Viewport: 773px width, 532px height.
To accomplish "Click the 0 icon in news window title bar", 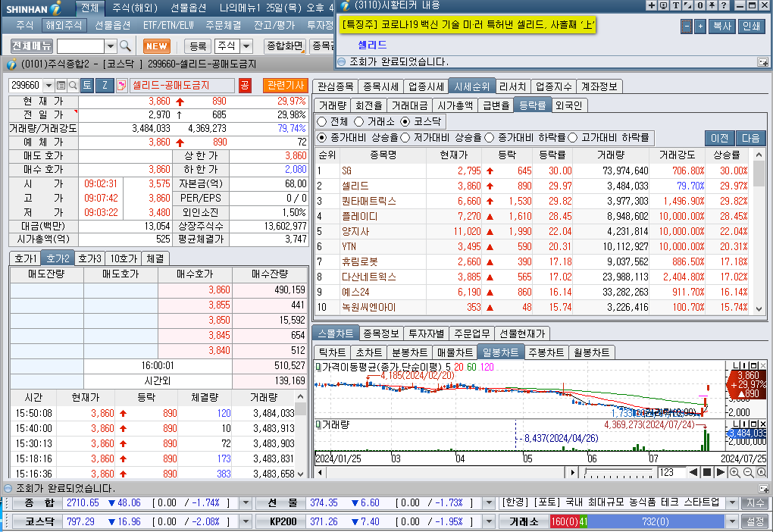I will [700, 5].
